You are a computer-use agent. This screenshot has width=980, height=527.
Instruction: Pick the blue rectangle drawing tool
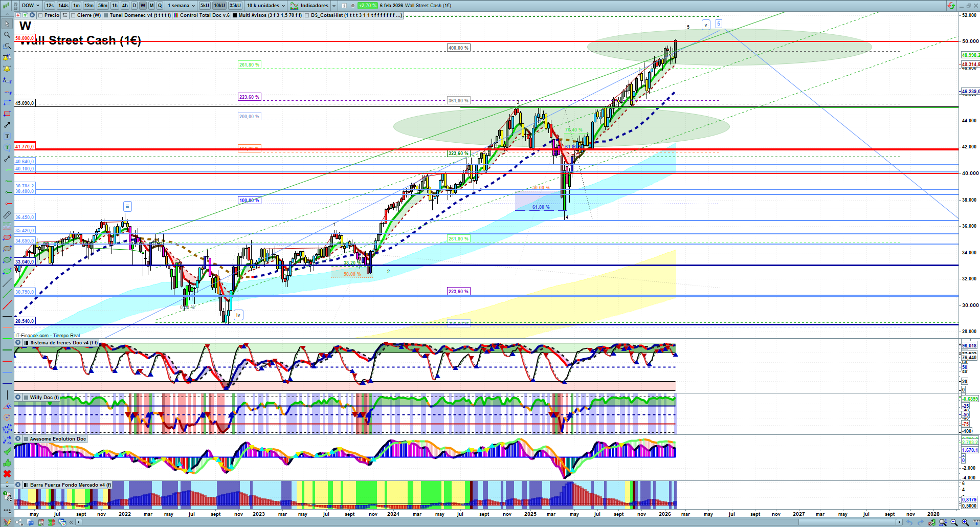tap(7, 102)
